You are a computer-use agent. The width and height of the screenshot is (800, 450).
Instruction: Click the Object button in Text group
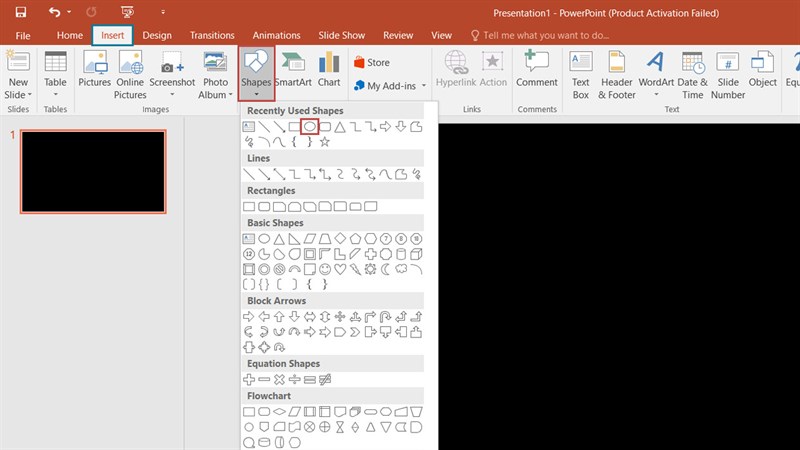[x=762, y=69]
